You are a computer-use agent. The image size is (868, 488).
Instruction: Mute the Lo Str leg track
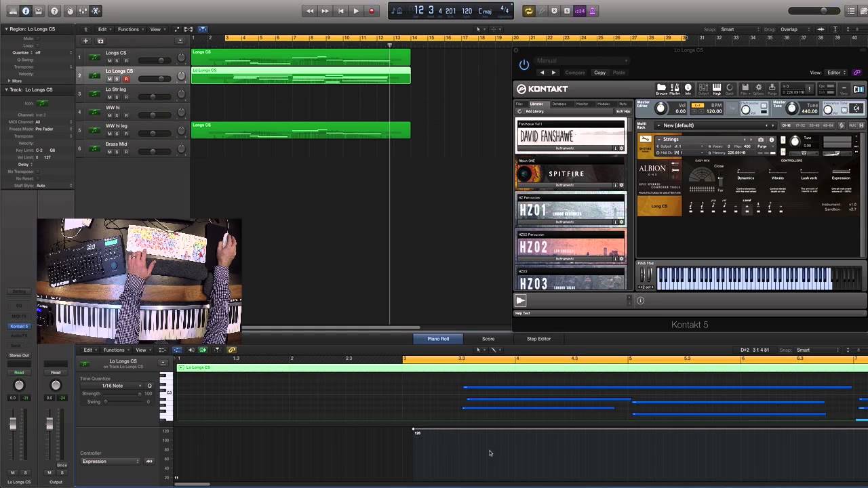tap(109, 97)
